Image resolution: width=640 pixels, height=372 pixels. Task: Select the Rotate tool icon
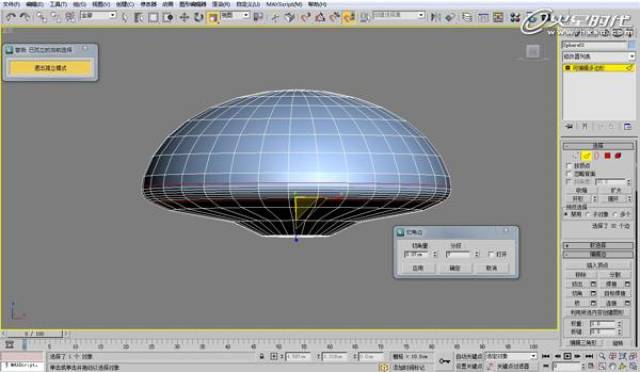click(199, 17)
